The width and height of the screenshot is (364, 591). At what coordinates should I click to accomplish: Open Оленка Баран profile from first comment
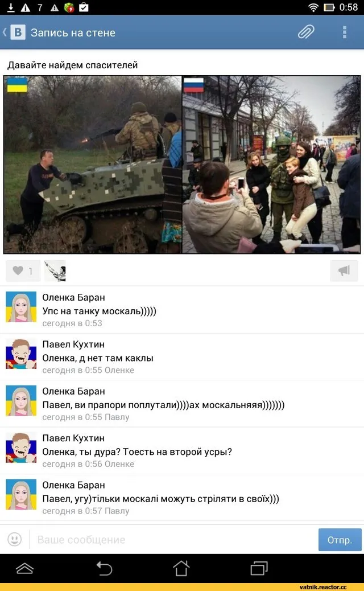[73, 297]
